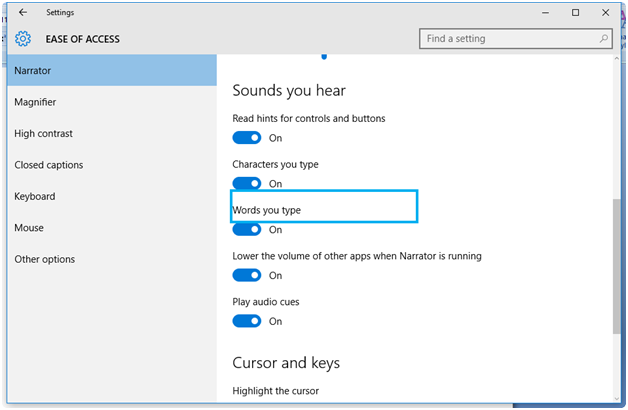Switch off Play audio cues
Viewport: 628px width, 410px height.
coord(247,321)
